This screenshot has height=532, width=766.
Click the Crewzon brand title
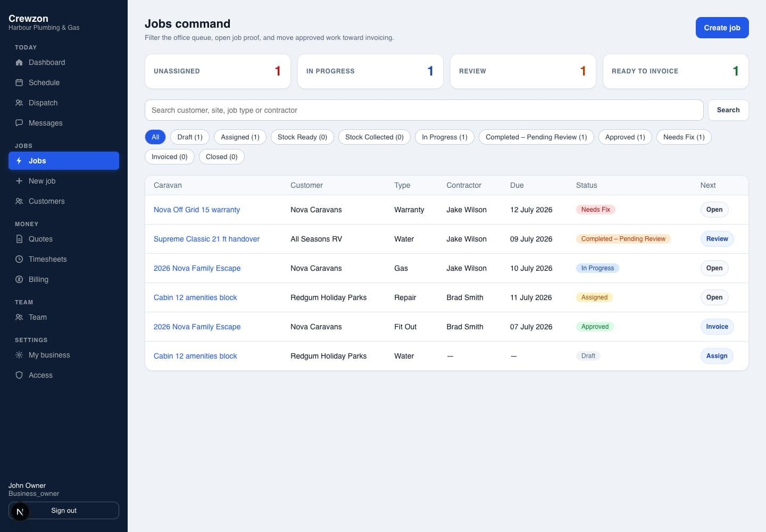click(28, 18)
